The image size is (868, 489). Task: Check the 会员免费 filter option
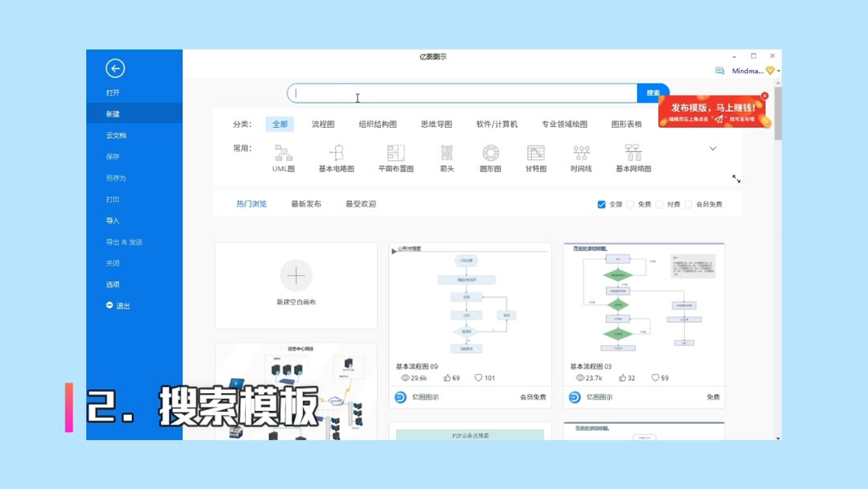coord(688,204)
